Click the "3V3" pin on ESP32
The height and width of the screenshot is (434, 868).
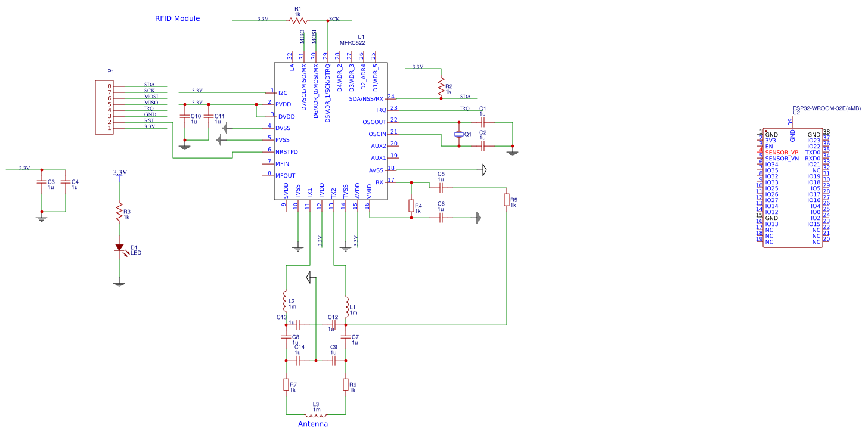pyautogui.click(x=770, y=141)
